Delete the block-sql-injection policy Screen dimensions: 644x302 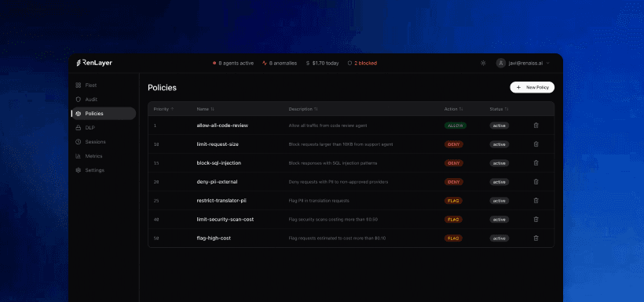coord(536,163)
